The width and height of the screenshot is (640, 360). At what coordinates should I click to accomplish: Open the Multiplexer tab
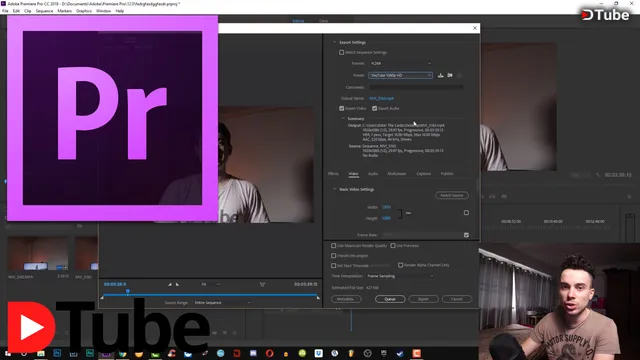click(x=397, y=174)
